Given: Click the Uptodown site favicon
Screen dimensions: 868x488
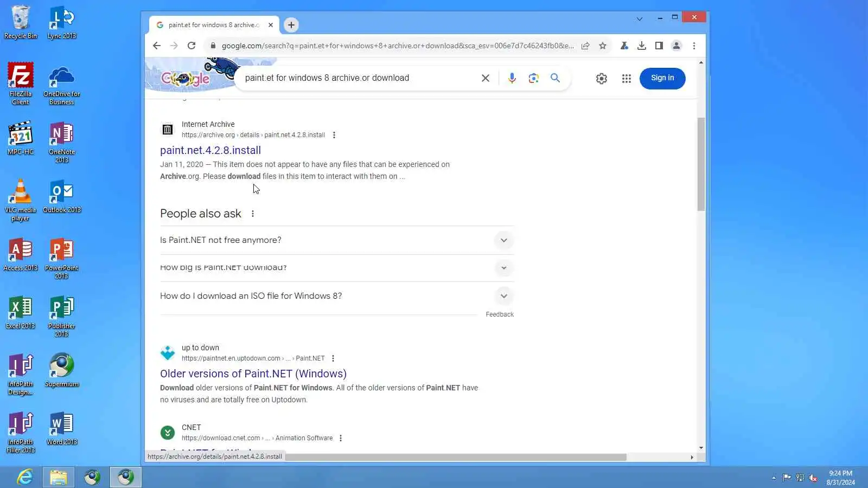Looking at the screenshot, I should (x=168, y=353).
